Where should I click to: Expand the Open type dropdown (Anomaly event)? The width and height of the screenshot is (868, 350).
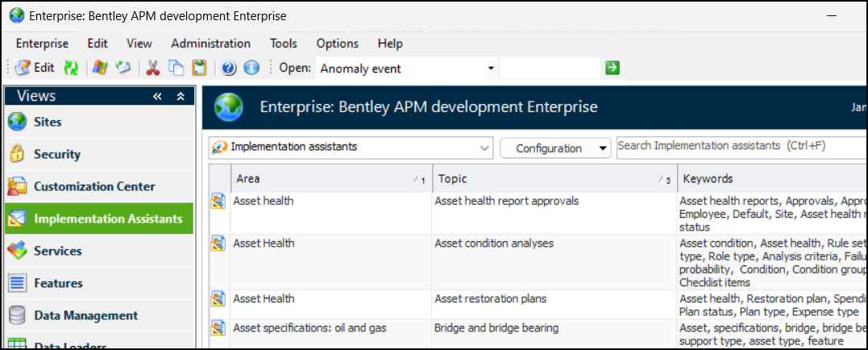(x=491, y=69)
